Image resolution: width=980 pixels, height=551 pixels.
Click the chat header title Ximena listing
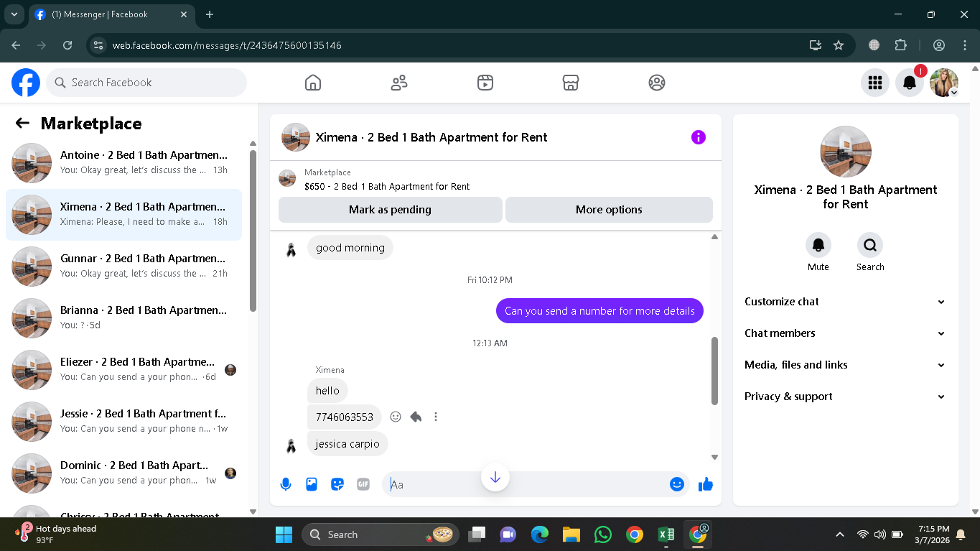431,137
